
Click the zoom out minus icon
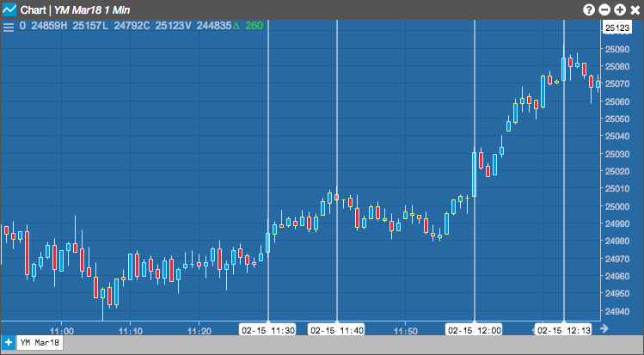(604, 9)
